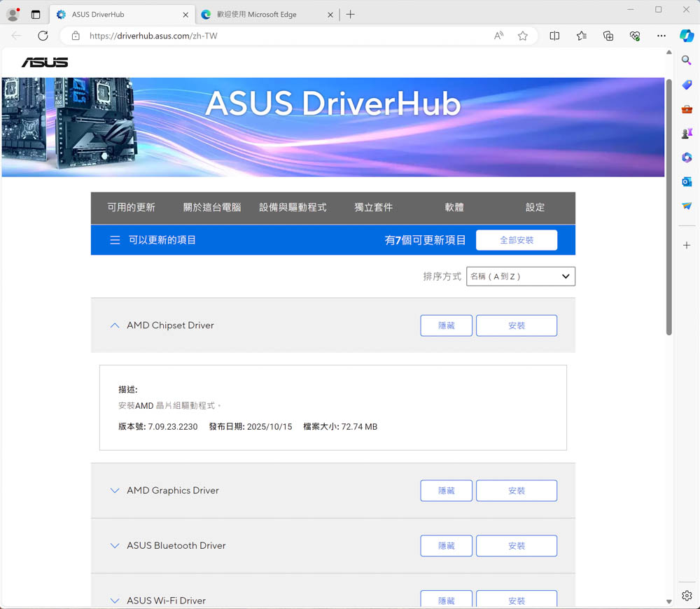Refresh the DriverHub page
The width and height of the screenshot is (700, 609).
[43, 36]
